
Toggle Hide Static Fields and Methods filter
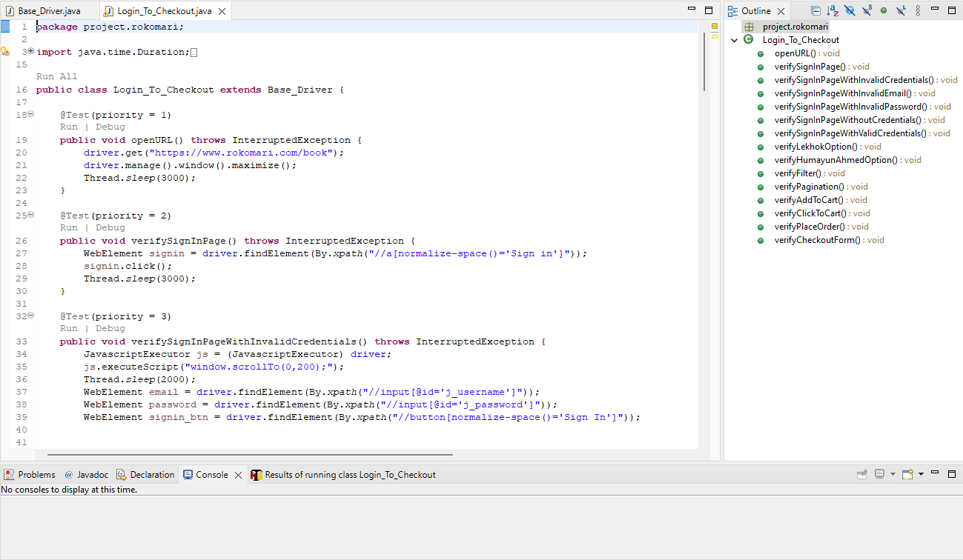(866, 10)
